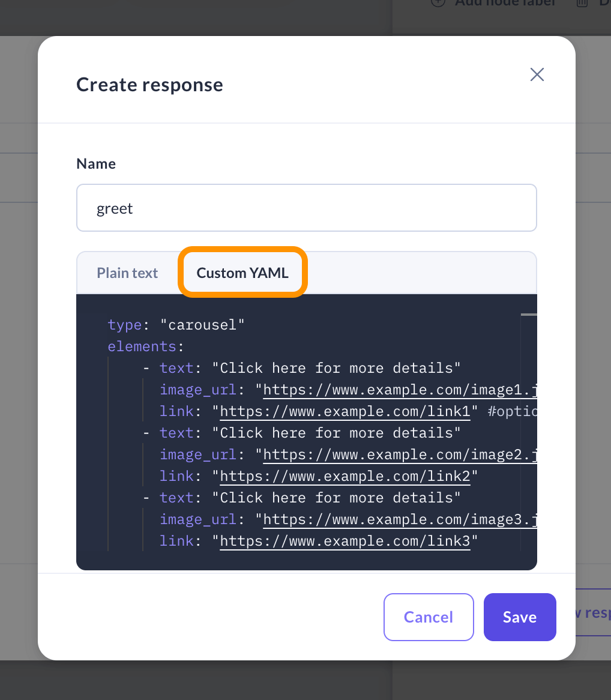Click the Name input field containing greet
This screenshot has height=700, width=611.
[x=306, y=208]
